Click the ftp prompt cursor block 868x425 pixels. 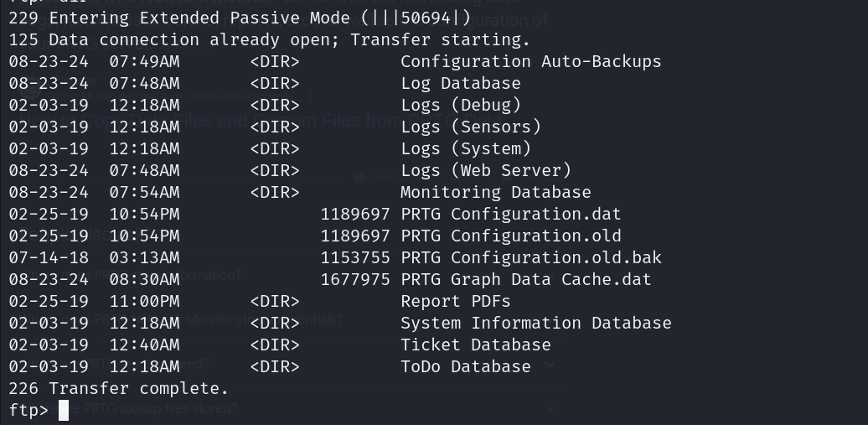click(64, 411)
